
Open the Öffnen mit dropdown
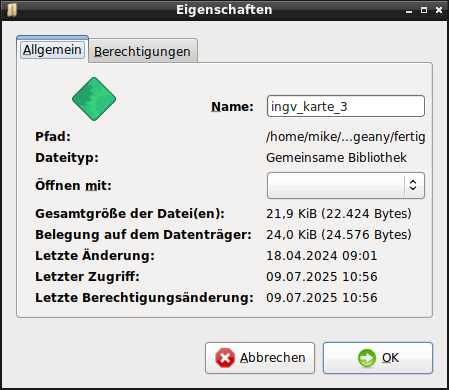tap(346, 185)
